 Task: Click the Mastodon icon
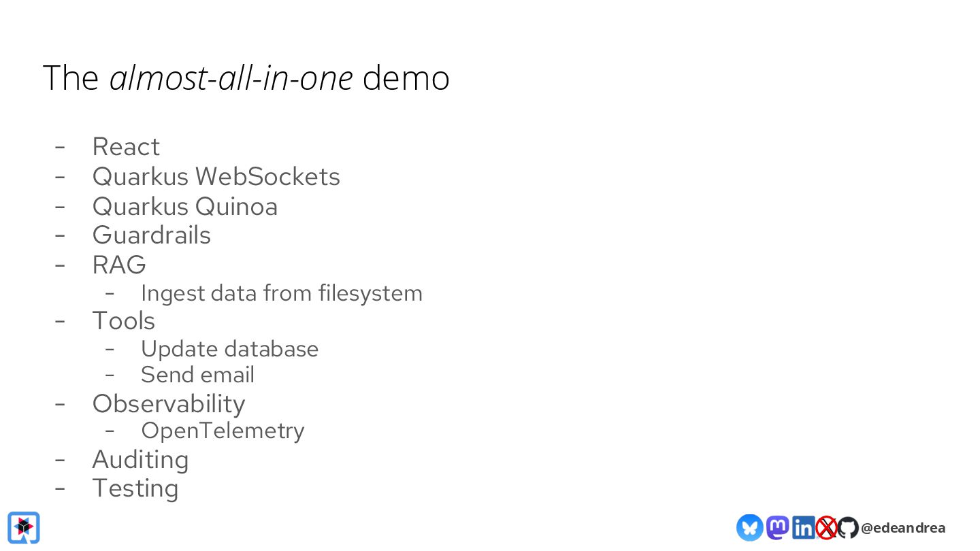(777, 527)
